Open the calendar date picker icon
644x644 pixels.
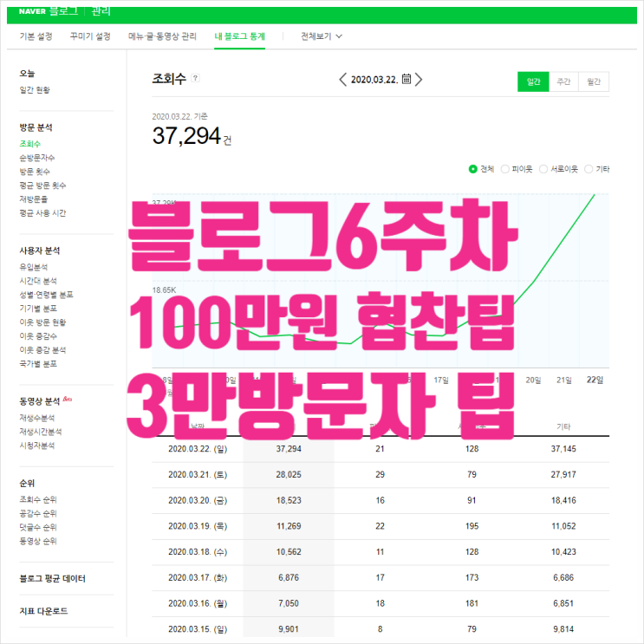pyautogui.click(x=407, y=79)
